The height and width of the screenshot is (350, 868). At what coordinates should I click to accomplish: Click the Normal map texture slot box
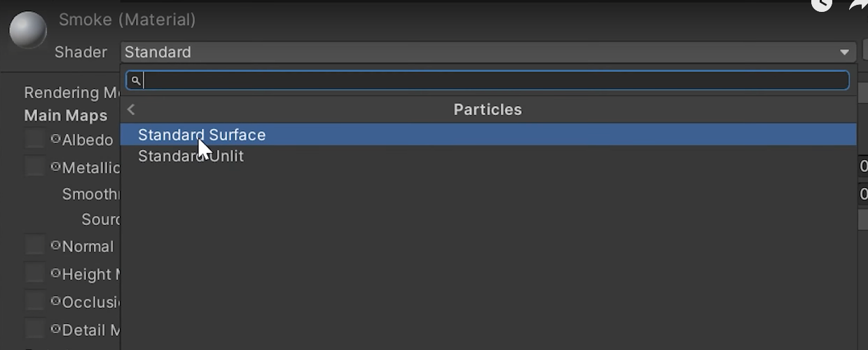[35, 245]
